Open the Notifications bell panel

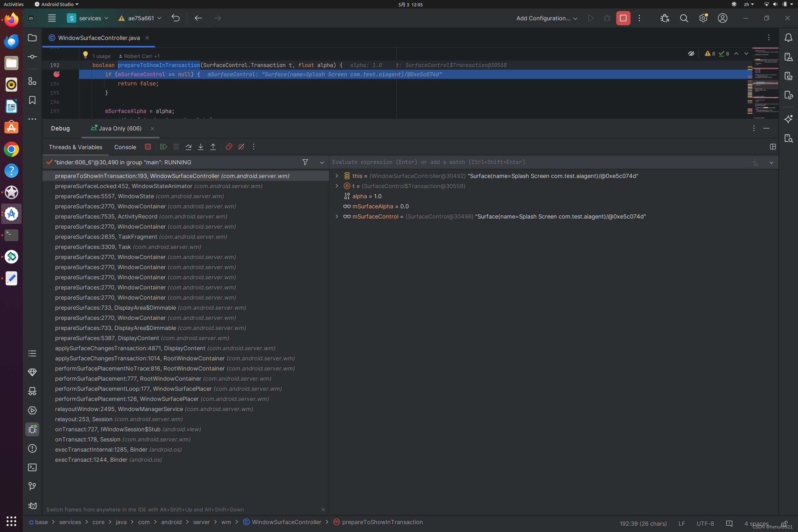click(788, 38)
